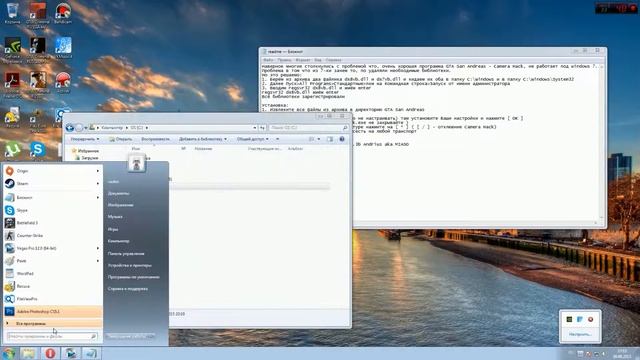Select Загрузки in the Explorer navigation pane
The image size is (640, 360).
click(x=87, y=158)
